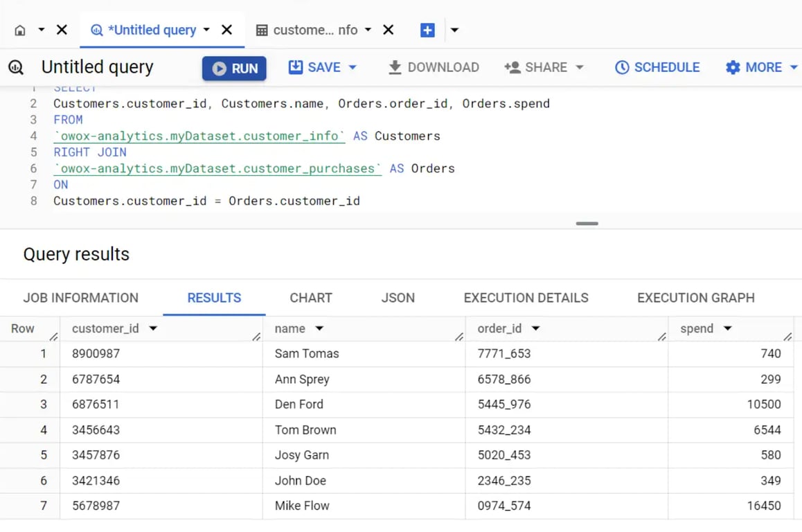Close the custome... nfo tab
This screenshot has height=532, width=802.
[x=389, y=30]
